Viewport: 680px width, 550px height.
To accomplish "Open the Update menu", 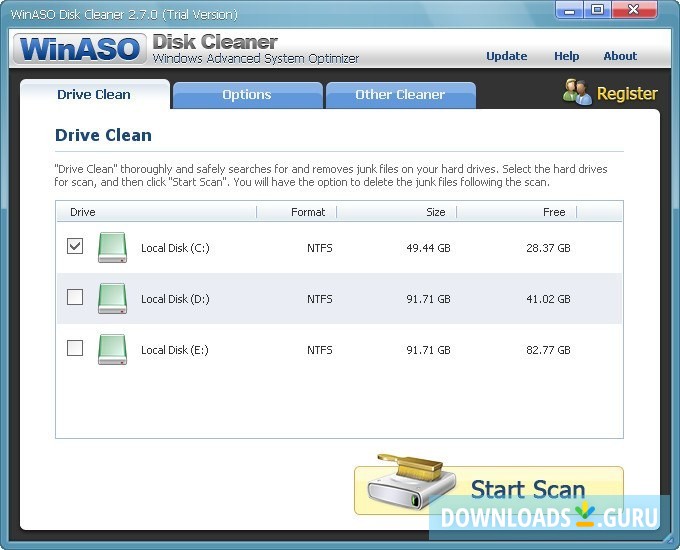I will 507,56.
